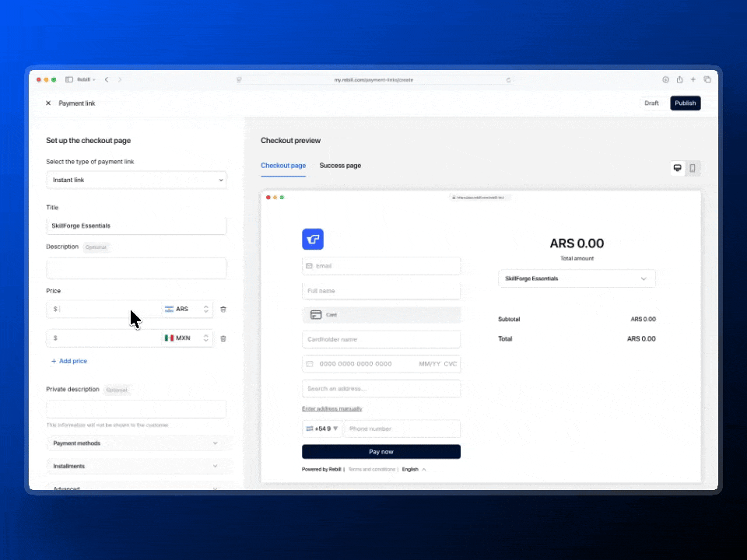Expand the Payment methods section
This screenshot has height=560, width=747.
pyautogui.click(x=136, y=443)
